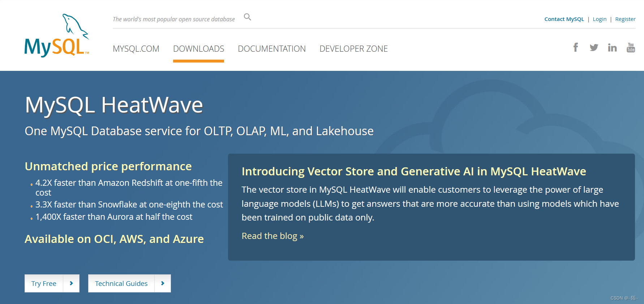Viewport: 644px width, 304px height.
Task: Click the Amazon Redshift comparison bullet
Action: pyautogui.click(x=129, y=188)
